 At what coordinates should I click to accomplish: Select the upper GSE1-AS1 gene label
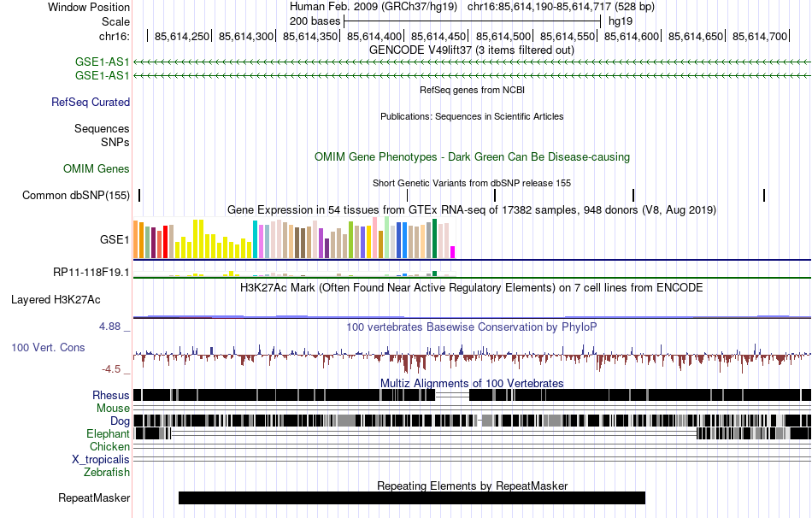(102, 62)
